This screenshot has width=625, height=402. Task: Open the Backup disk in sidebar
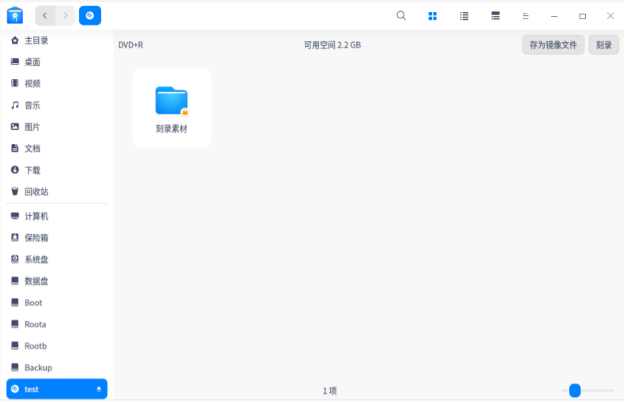point(57,367)
